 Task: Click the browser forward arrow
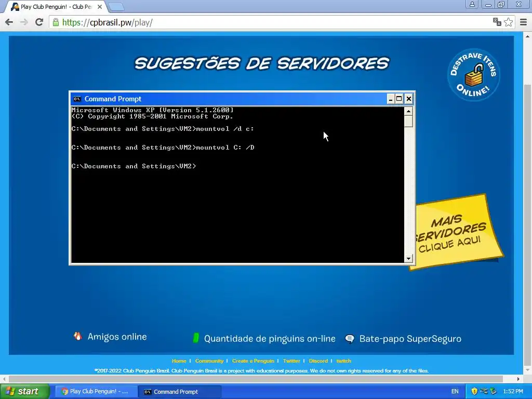tap(24, 22)
